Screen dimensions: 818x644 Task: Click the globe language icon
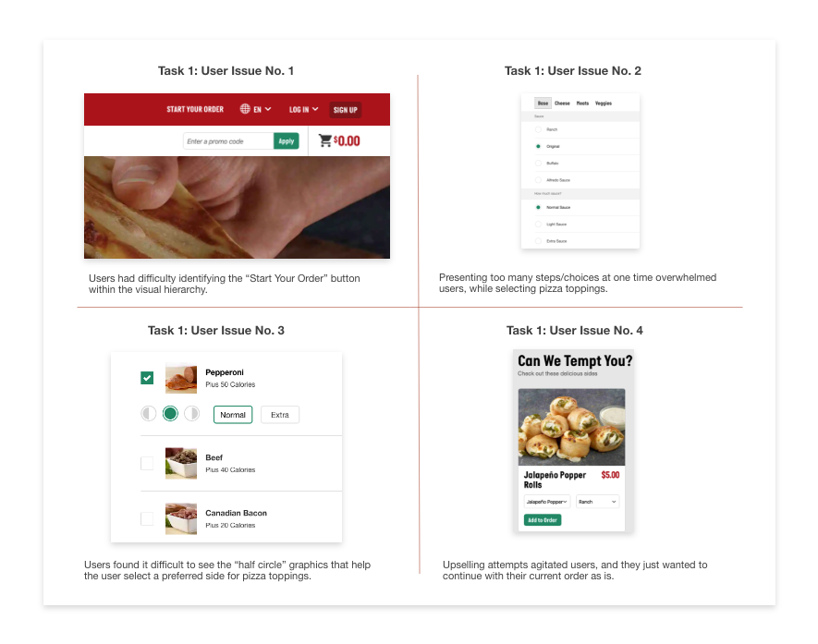pyautogui.click(x=245, y=109)
